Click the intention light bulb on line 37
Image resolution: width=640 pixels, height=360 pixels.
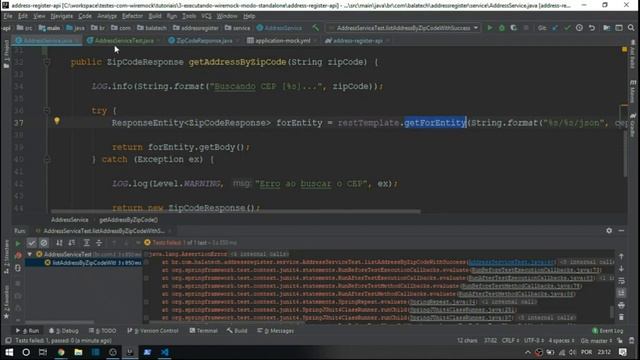57,121
